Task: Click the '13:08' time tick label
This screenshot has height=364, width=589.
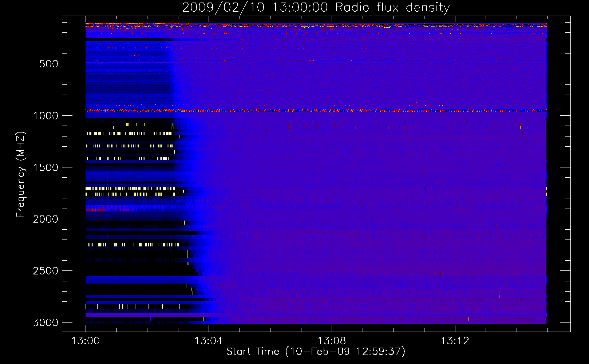Action: (x=332, y=341)
